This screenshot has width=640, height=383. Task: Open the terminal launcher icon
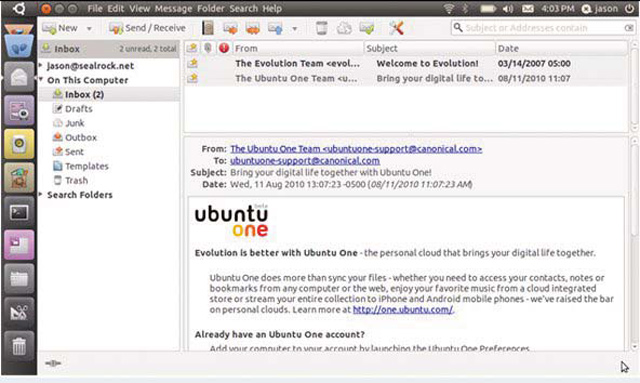pyautogui.click(x=19, y=212)
